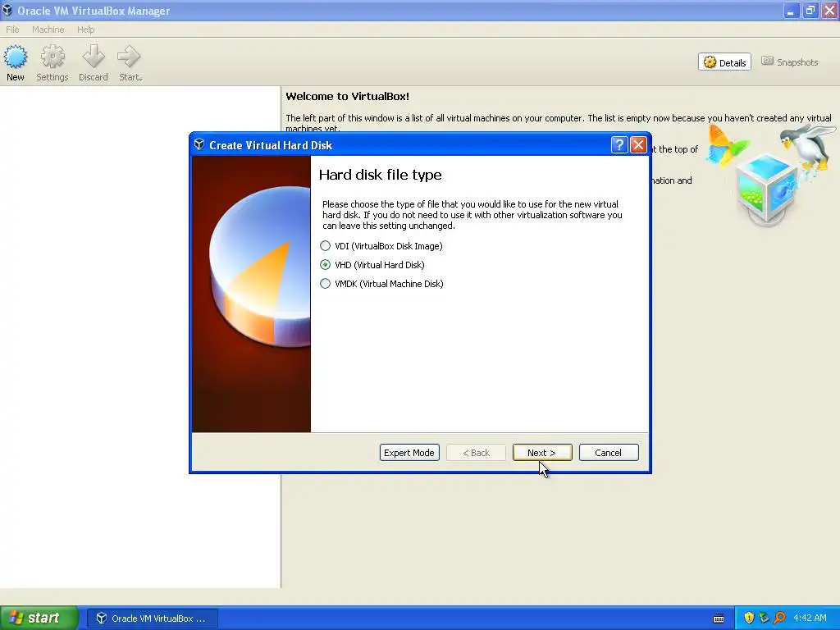Click the VirtualBox Manager title bar icon
The width and height of the screenshot is (840, 630).
click(7, 11)
